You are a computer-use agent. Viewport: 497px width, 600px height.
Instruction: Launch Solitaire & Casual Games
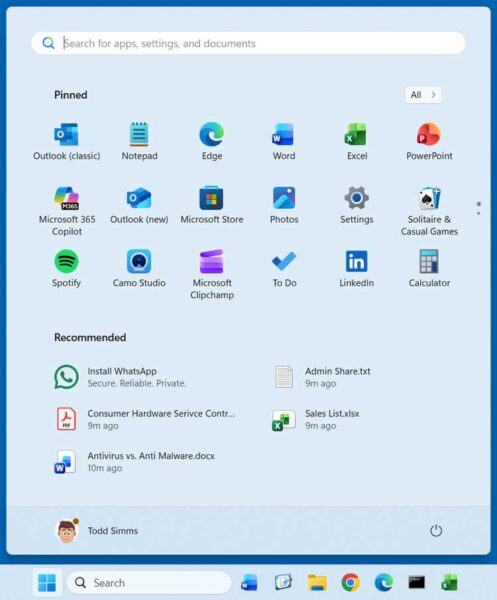point(429,211)
